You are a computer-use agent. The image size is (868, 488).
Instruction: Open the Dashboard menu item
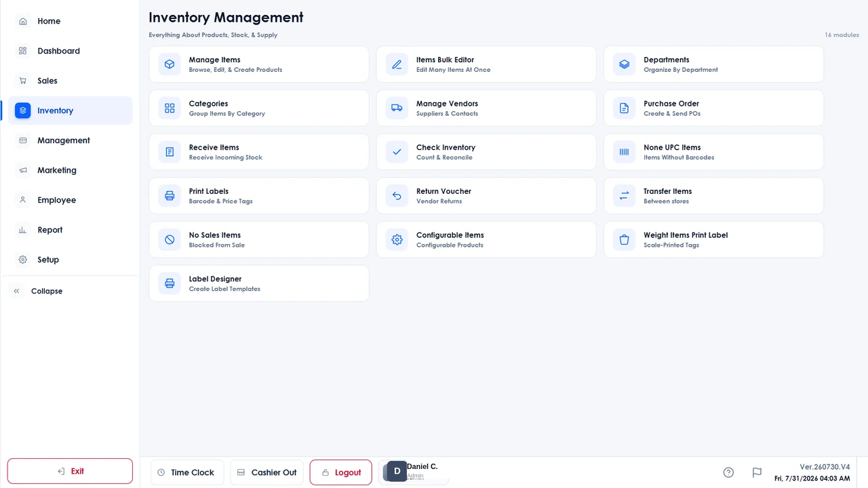71,51
